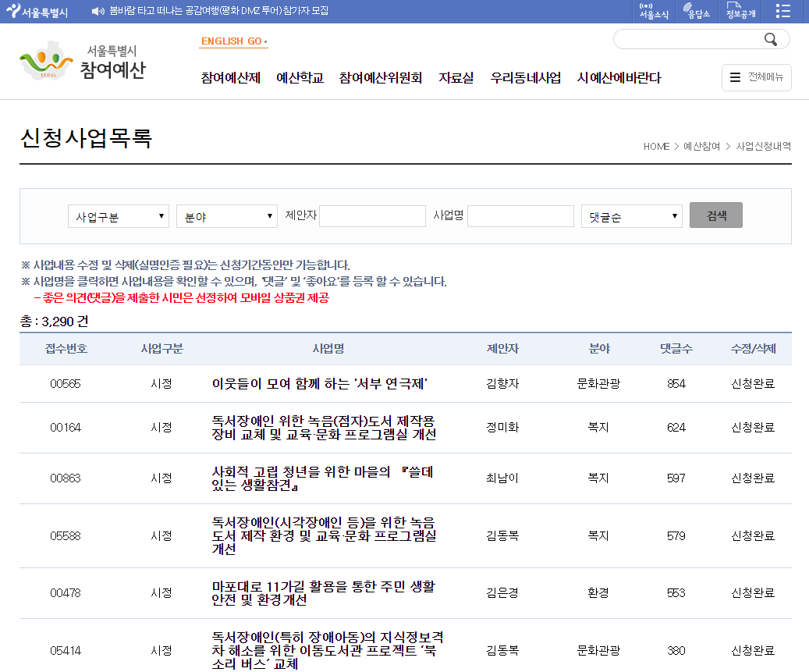Open project 독서장애인(시각장애인 등)을 위한 녹음도서
The height and width of the screenshot is (672, 809).
tap(324, 535)
